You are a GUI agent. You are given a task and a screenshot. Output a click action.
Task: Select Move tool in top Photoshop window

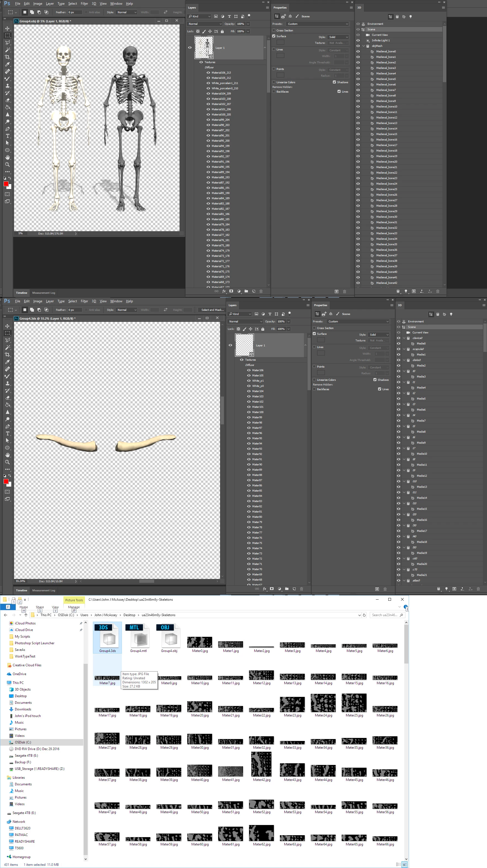pos(7,28)
